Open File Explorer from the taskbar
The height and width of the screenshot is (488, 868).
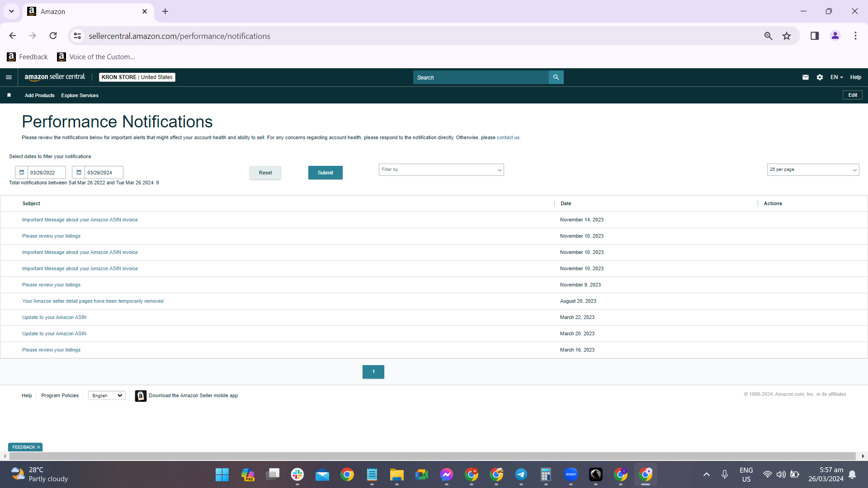point(397,474)
